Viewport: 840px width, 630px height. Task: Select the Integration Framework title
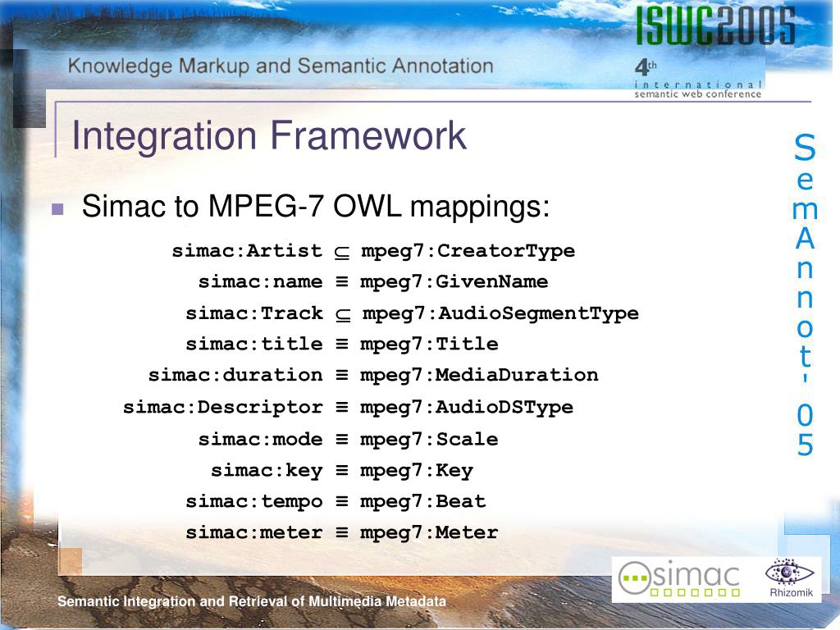pos(269,135)
